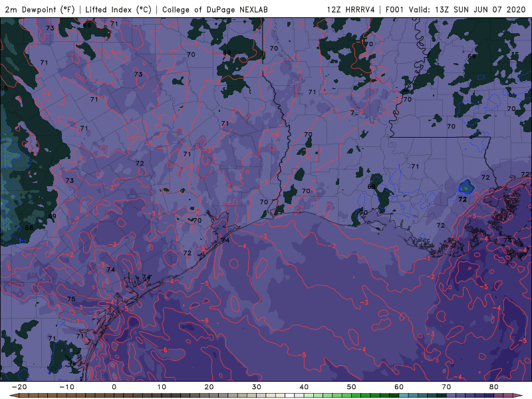Click the '2m Dewpoint (°F)' title text
The image size is (532, 399).
(40, 9)
